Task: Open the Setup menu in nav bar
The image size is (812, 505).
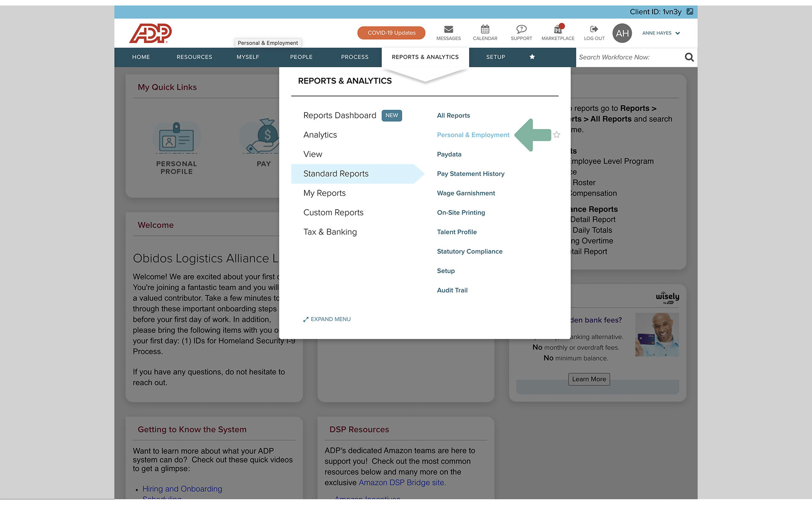Action: tap(495, 57)
